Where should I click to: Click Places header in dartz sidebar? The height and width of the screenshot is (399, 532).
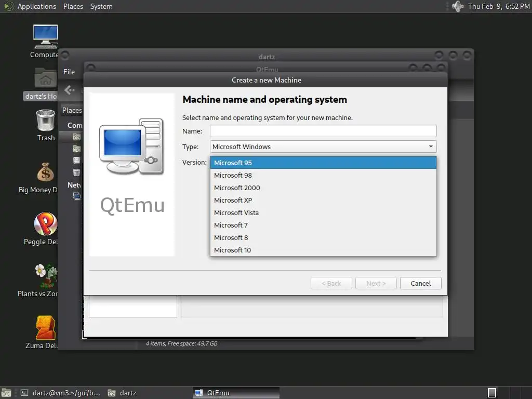click(x=72, y=110)
